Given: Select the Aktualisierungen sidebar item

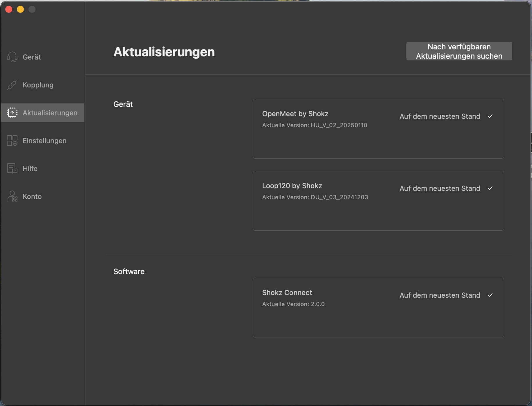Looking at the screenshot, I should 42,113.
